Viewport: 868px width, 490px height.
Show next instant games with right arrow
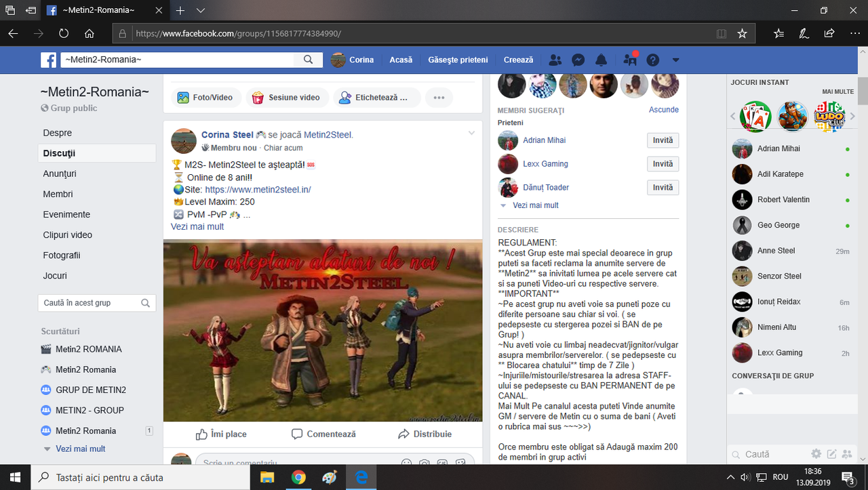[x=852, y=117]
